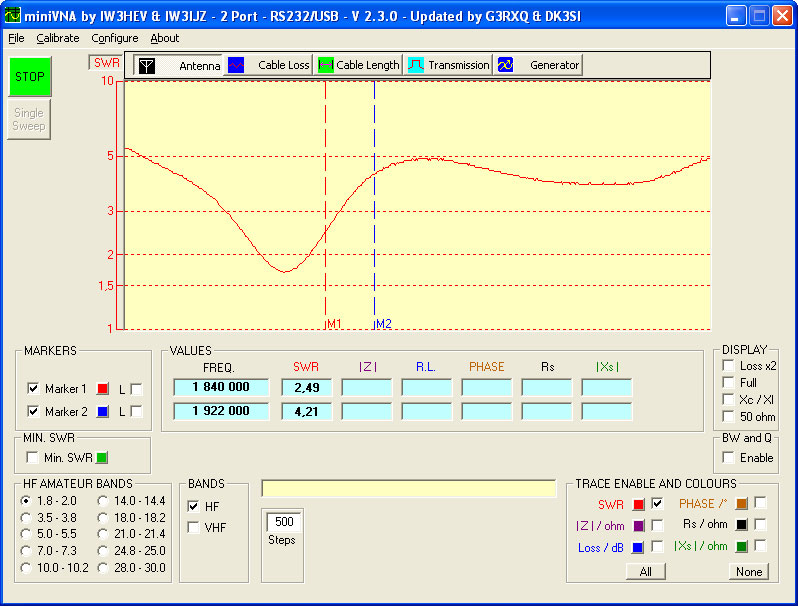Select the Transmission mode icon
Image resolution: width=798 pixels, height=606 pixels.
coord(416,65)
